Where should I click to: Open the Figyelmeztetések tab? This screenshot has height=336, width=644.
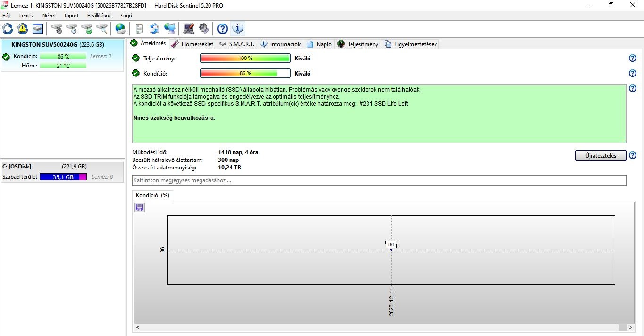pyautogui.click(x=410, y=44)
